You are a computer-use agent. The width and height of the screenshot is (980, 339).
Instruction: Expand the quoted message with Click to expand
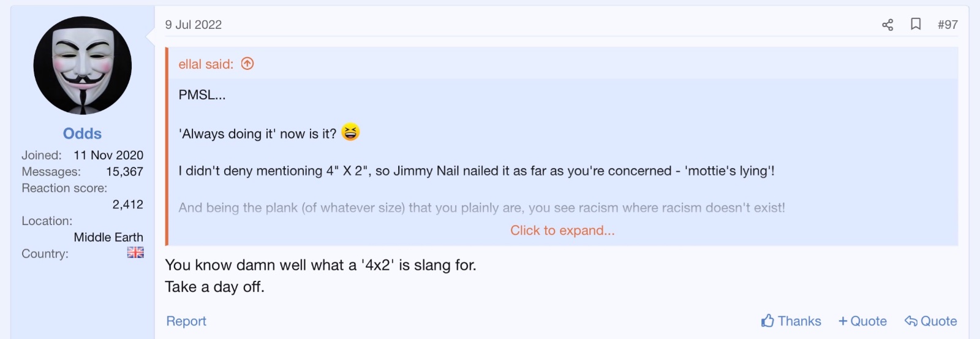click(x=562, y=230)
